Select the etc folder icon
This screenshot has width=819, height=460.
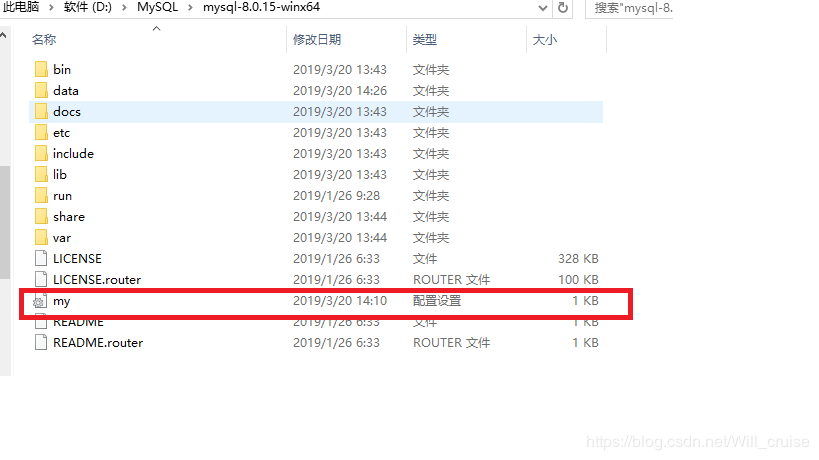pyautogui.click(x=41, y=132)
